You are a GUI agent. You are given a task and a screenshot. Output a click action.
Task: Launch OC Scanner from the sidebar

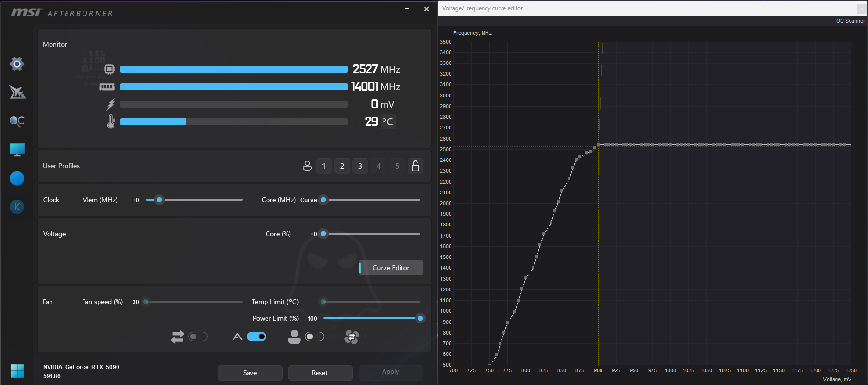click(17, 121)
